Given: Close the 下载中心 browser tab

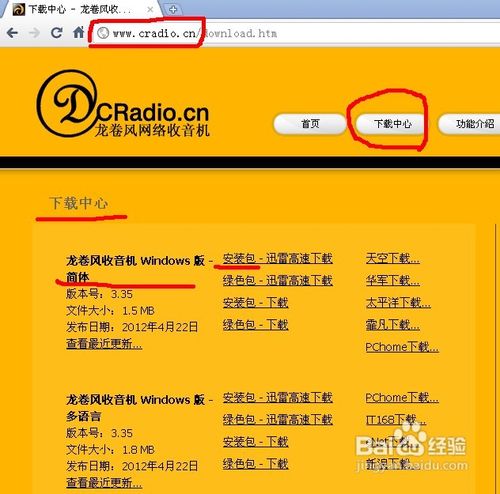Looking at the screenshot, I should coord(150,9).
